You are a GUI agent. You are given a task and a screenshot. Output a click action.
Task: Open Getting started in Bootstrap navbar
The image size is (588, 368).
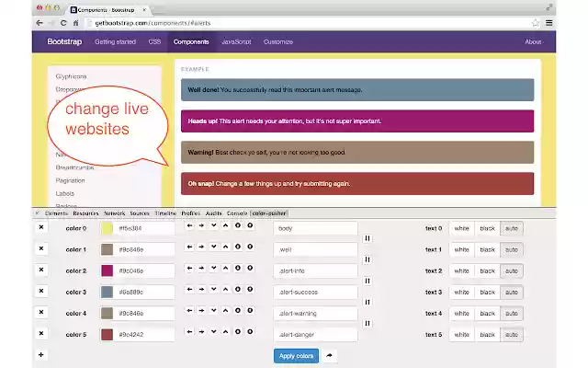[x=115, y=41]
